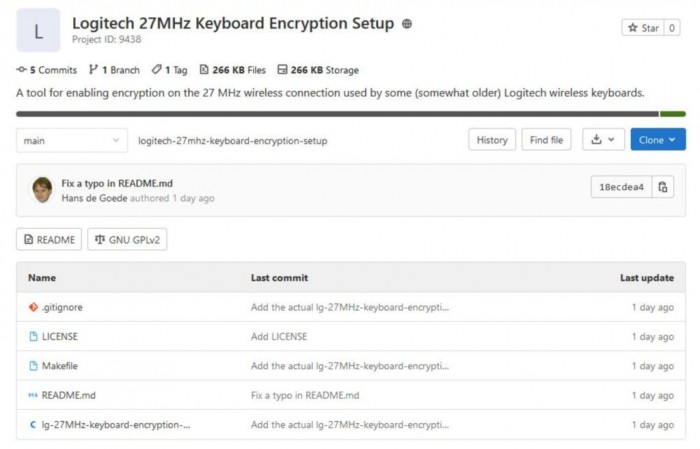Viewport: 700px width, 449px height.
Task: Click the Find file button
Action: click(546, 140)
